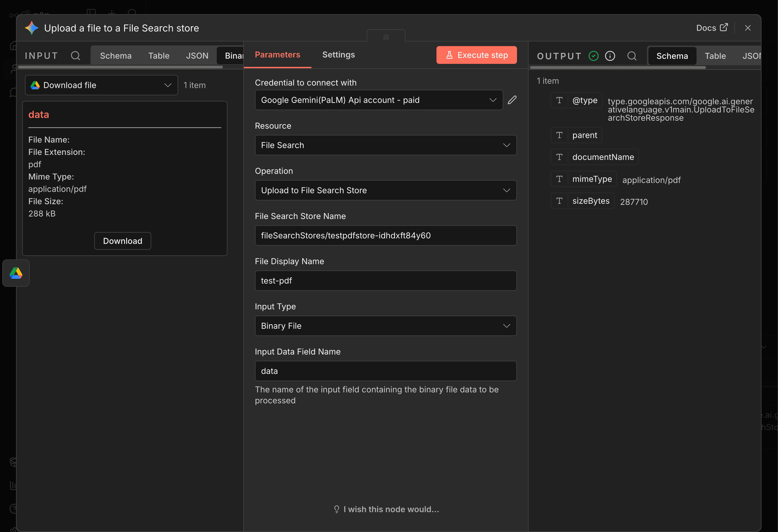Image resolution: width=778 pixels, height=532 pixels.
Task: Expand the Credential to connect with dropdown
Action: 378,100
